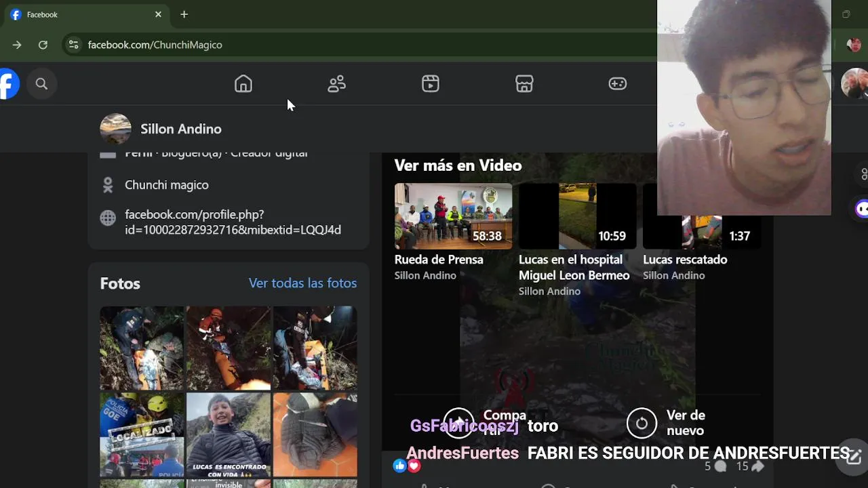Viewport: 868px width, 488px height.
Task: Open first photo of rescuers in brush
Action: [142, 348]
